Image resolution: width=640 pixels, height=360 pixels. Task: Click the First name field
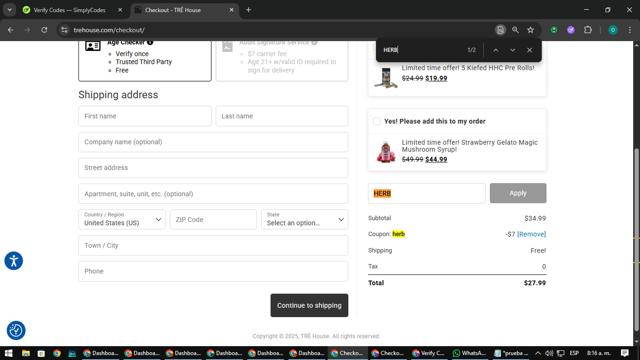pos(145,116)
